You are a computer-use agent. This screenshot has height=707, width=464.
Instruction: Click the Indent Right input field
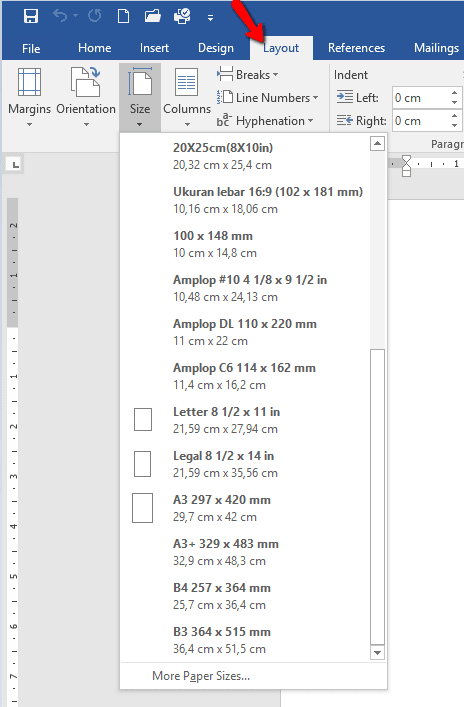(420, 121)
